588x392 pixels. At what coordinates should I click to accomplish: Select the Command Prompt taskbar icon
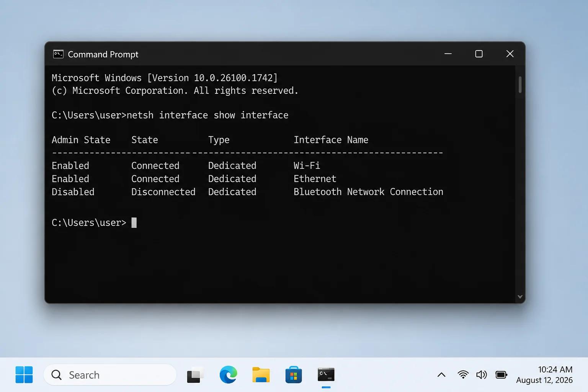click(326, 375)
